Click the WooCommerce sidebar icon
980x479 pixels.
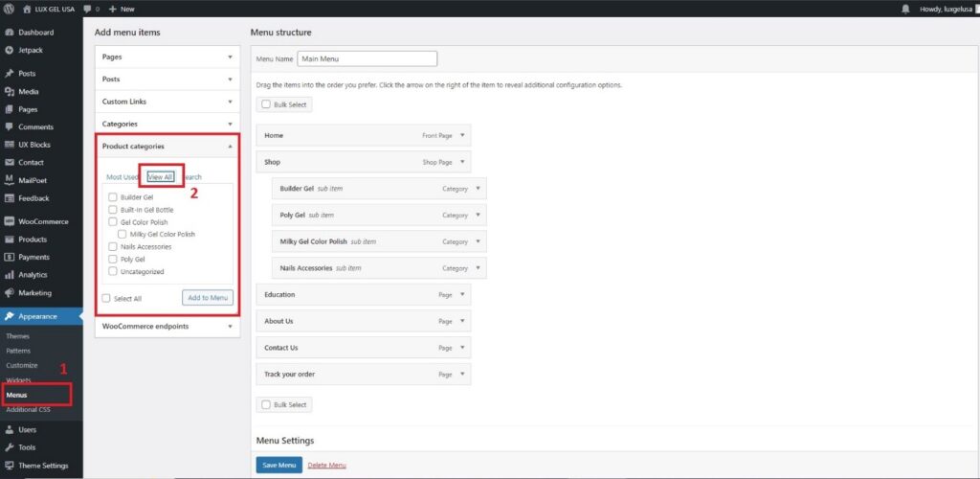pyautogui.click(x=9, y=221)
